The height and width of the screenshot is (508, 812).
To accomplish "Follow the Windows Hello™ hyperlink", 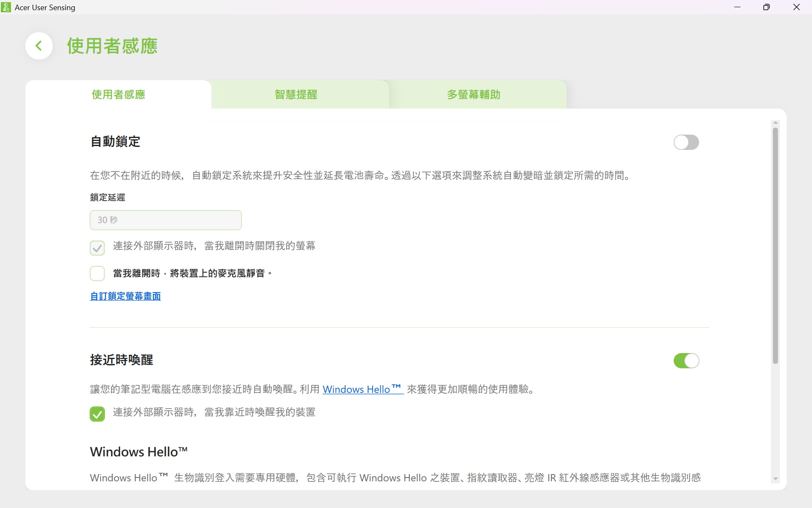I will [362, 389].
